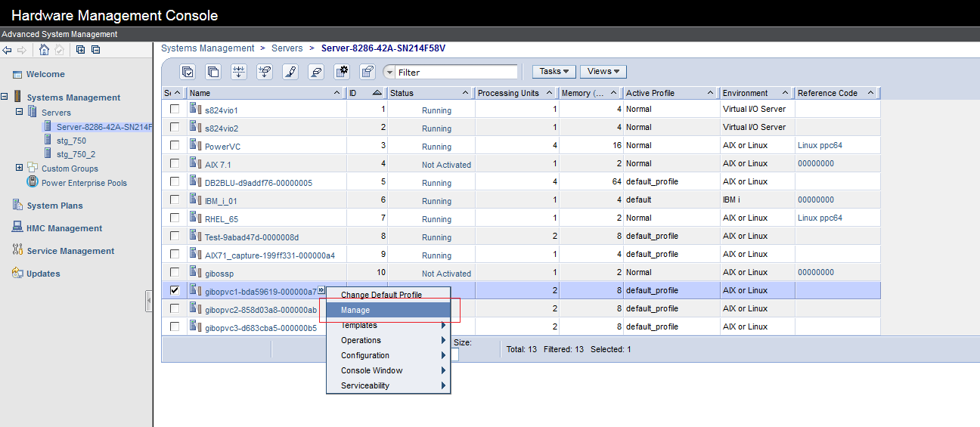Open the Test-9abad47d-0000008d link
The image size is (980, 427).
(252, 237)
